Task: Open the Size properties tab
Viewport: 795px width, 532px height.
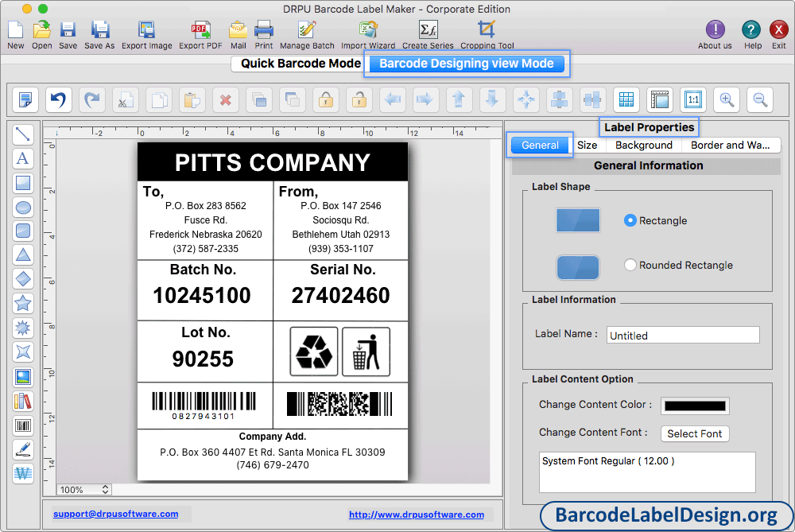Action: coord(588,145)
